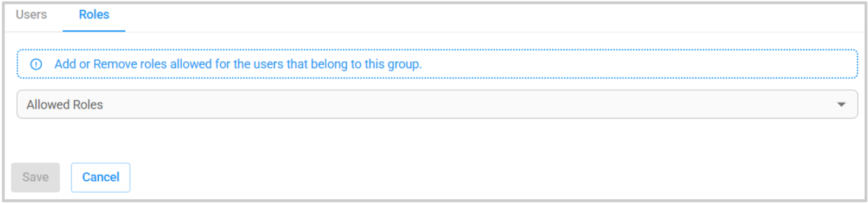Image resolution: width=868 pixels, height=203 pixels.
Task: Click the triangle at the dropdown's right end
Action: (841, 104)
